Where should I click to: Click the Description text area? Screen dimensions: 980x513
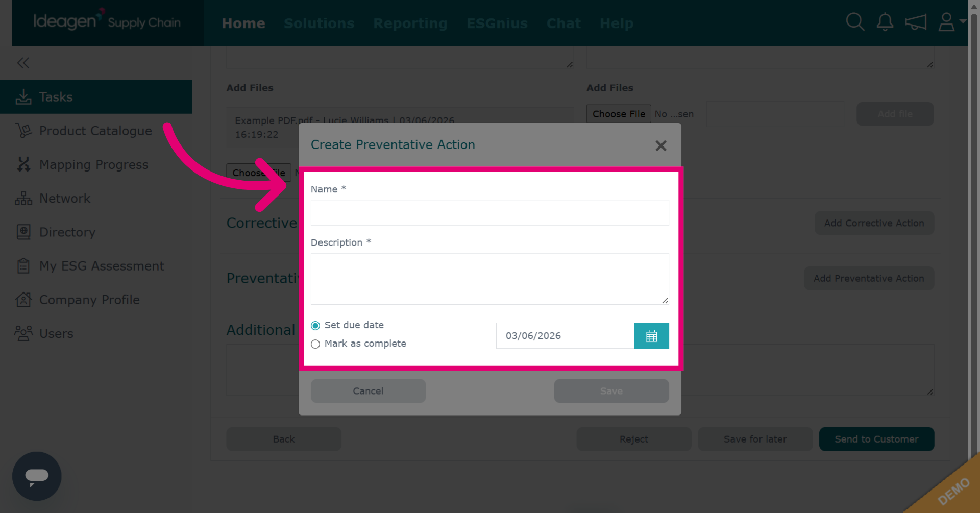490,279
